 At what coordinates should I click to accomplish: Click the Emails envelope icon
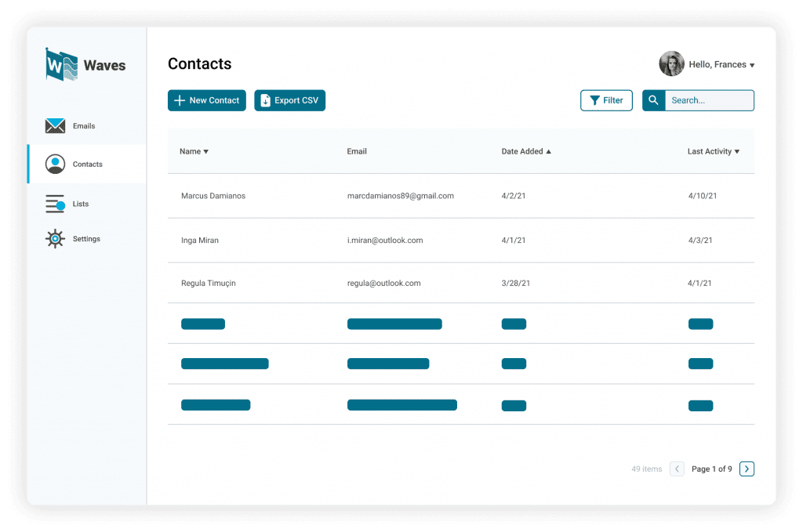click(55, 126)
